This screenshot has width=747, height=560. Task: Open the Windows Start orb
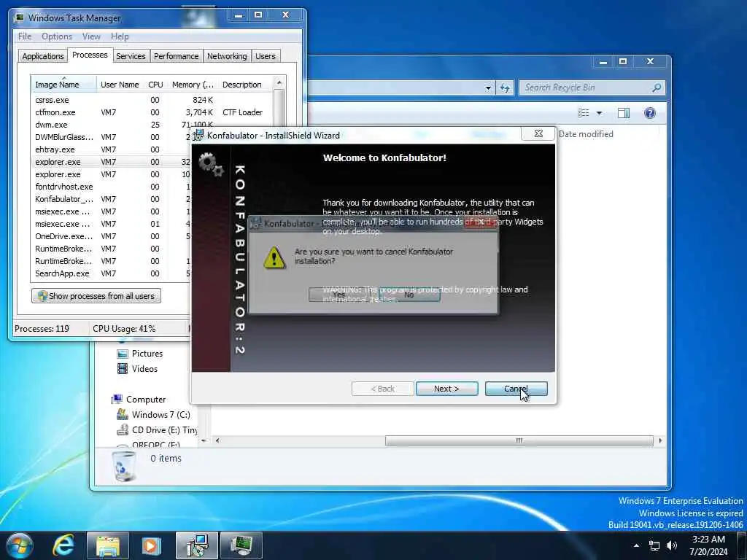(x=19, y=545)
